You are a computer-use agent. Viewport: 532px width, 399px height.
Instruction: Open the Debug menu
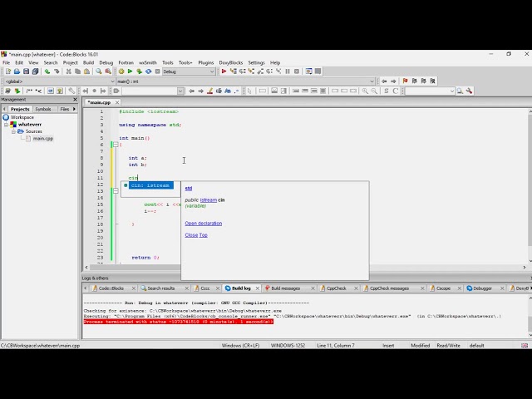(x=106, y=63)
